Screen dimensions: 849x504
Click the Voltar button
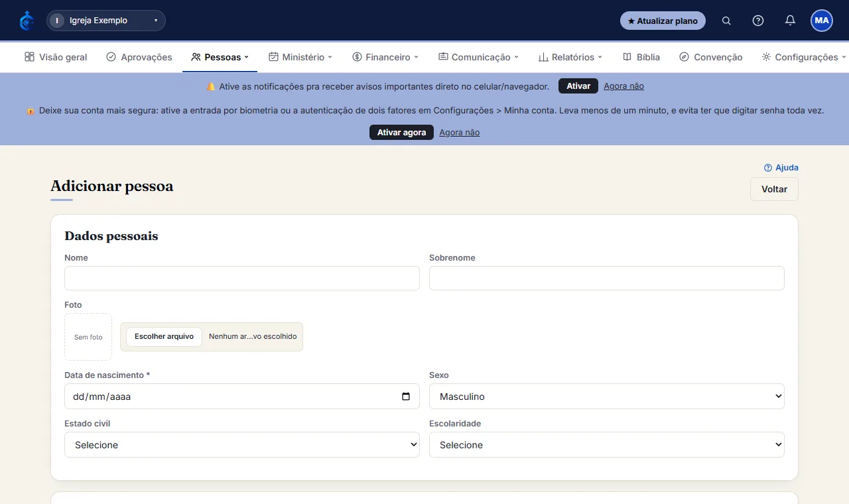tap(774, 189)
